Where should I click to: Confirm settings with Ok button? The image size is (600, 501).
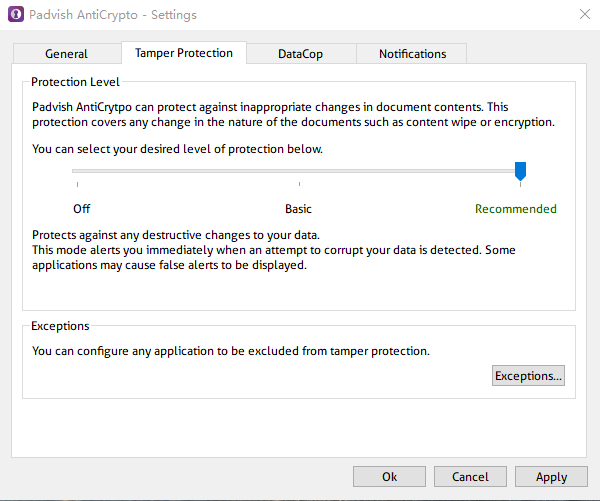pyautogui.click(x=389, y=477)
